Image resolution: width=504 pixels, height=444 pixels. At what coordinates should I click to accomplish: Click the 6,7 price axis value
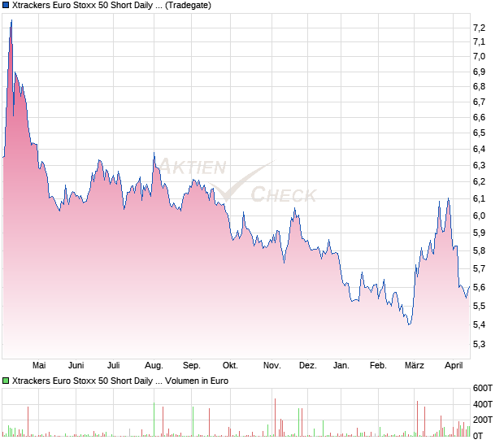click(480, 102)
